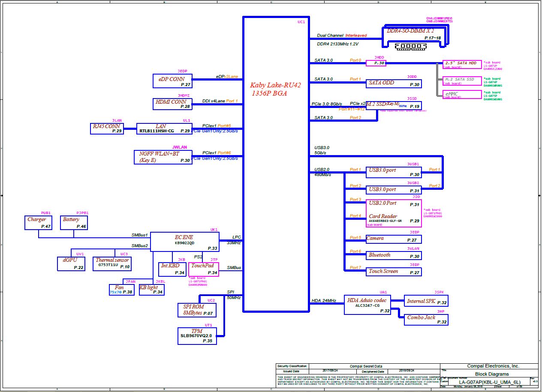Click the Combo Jack block
This screenshot has height=392, width=542.
(x=426, y=319)
